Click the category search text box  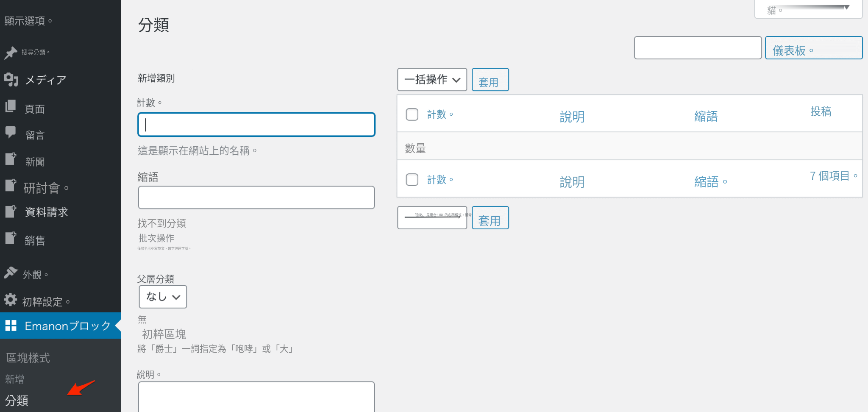[698, 48]
